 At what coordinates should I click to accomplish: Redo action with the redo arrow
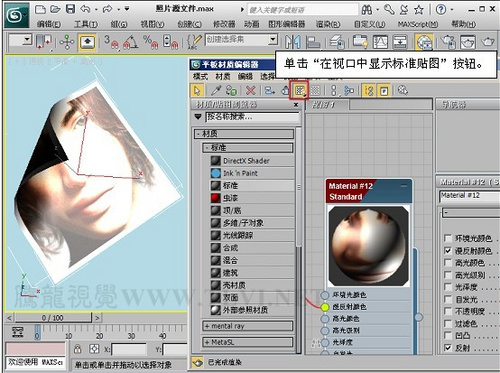point(107,9)
